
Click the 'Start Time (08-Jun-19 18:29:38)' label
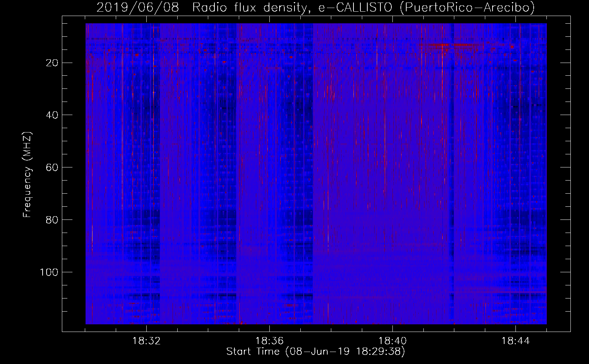[x=316, y=352]
